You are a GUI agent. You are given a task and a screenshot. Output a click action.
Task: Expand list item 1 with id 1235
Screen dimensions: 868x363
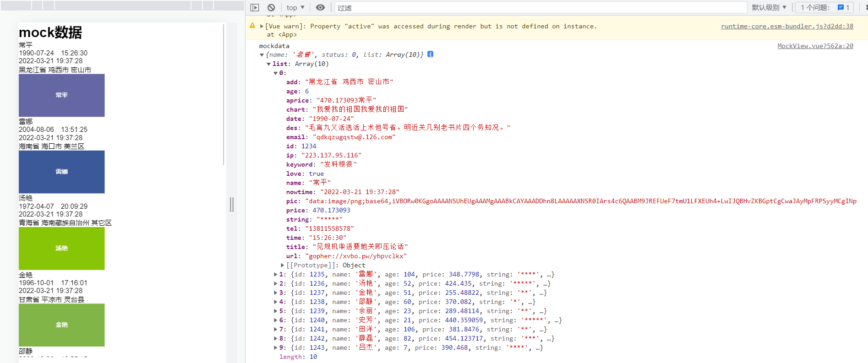(275, 274)
